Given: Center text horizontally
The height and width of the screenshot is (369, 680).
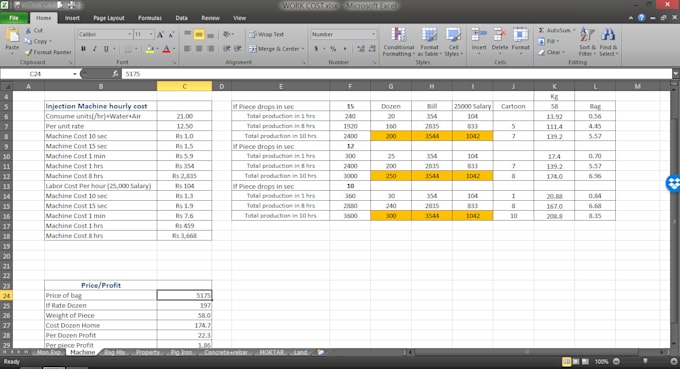Looking at the screenshot, I should pyautogui.click(x=199, y=49).
